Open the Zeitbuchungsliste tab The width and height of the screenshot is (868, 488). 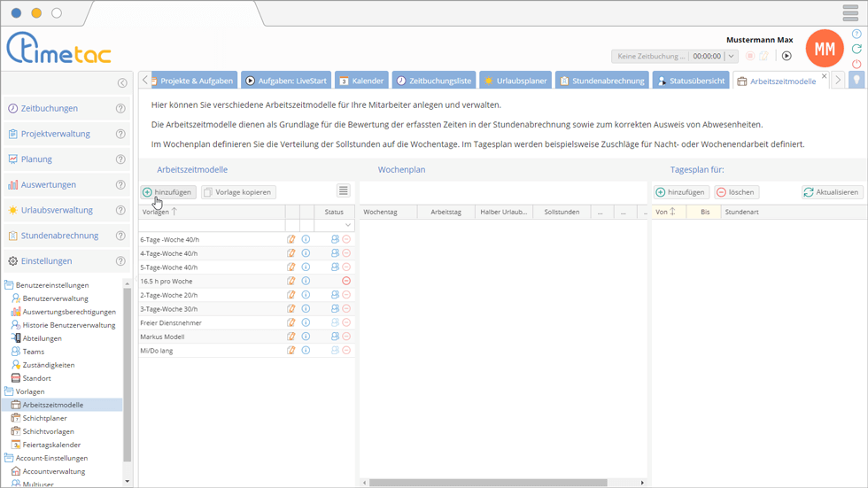(x=435, y=81)
